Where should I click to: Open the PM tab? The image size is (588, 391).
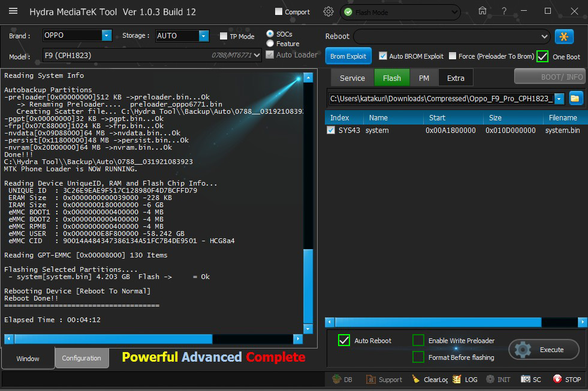click(x=424, y=77)
